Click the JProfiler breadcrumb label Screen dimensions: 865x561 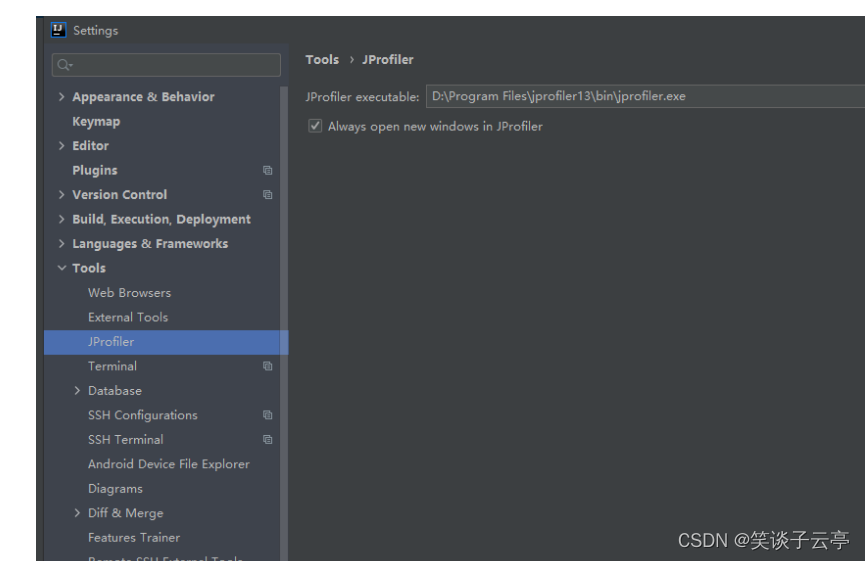tap(388, 60)
